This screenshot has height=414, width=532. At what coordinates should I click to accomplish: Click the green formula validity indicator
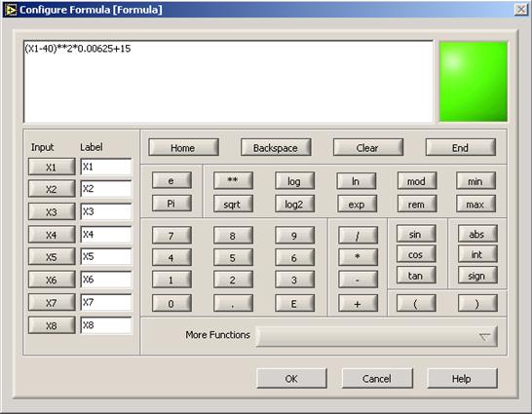pyautogui.click(x=474, y=82)
